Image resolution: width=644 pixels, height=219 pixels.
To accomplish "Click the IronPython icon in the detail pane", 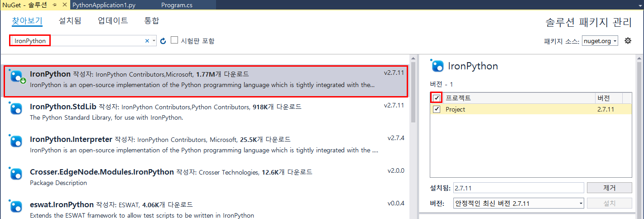I will pyautogui.click(x=437, y=66).
